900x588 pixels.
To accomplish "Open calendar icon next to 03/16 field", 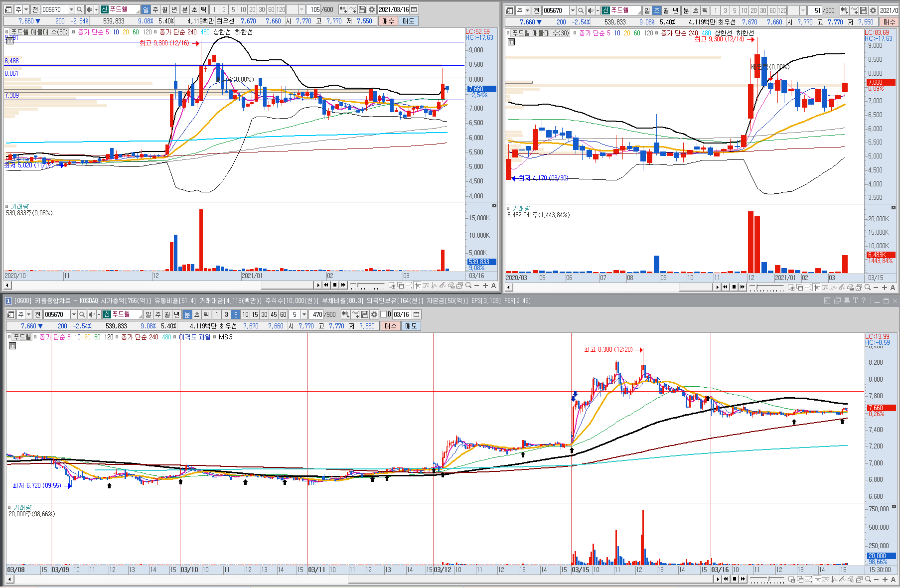I will (x=417, y=314).
